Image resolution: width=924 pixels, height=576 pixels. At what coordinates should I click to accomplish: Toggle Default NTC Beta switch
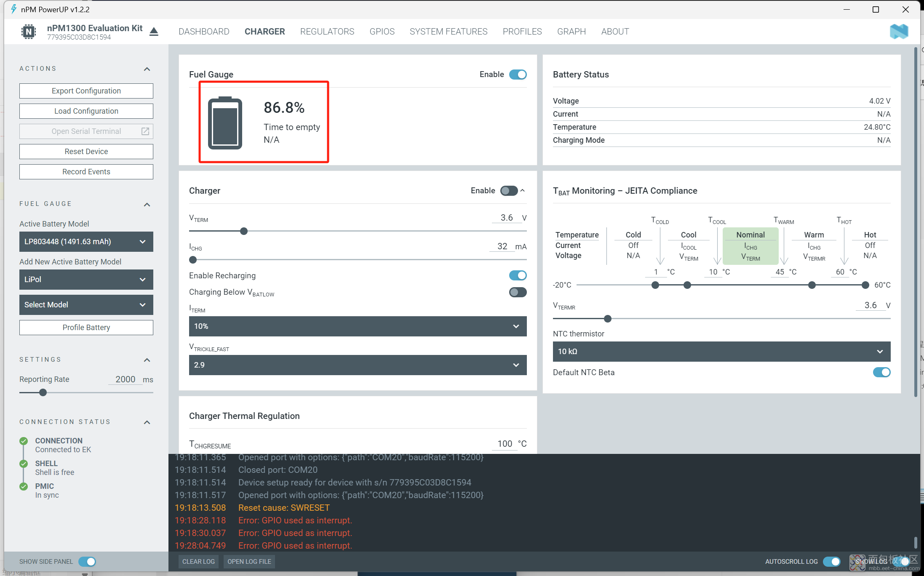tap(881, 372)
